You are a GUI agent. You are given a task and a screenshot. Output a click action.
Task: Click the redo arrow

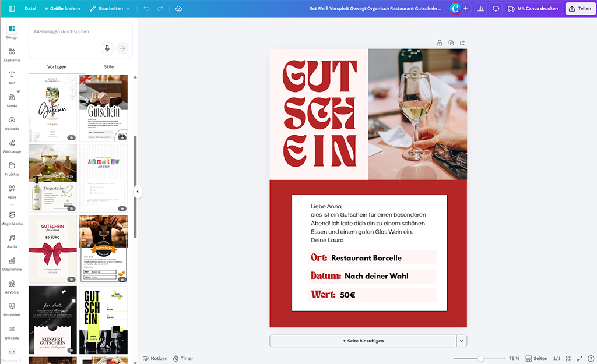pos(160,8)
